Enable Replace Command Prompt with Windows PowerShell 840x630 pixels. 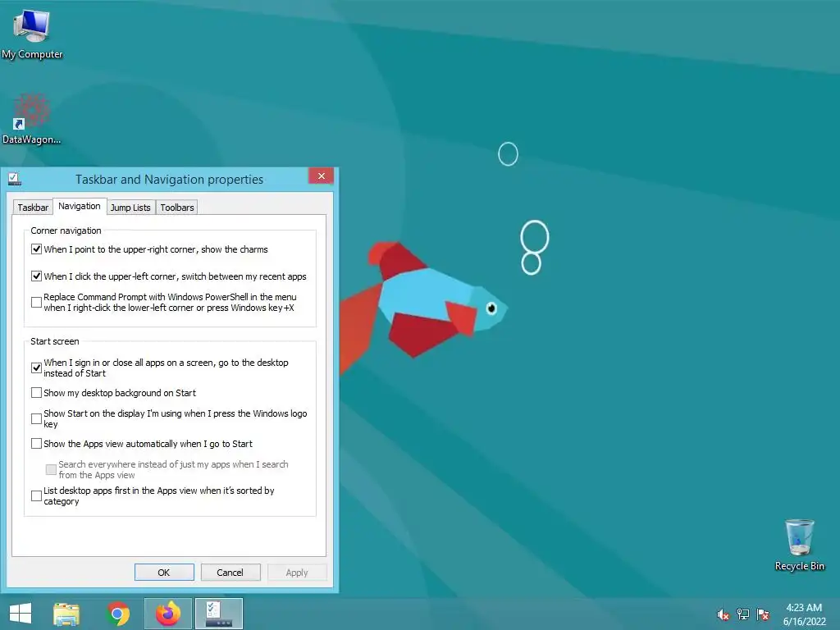[36, 302]
